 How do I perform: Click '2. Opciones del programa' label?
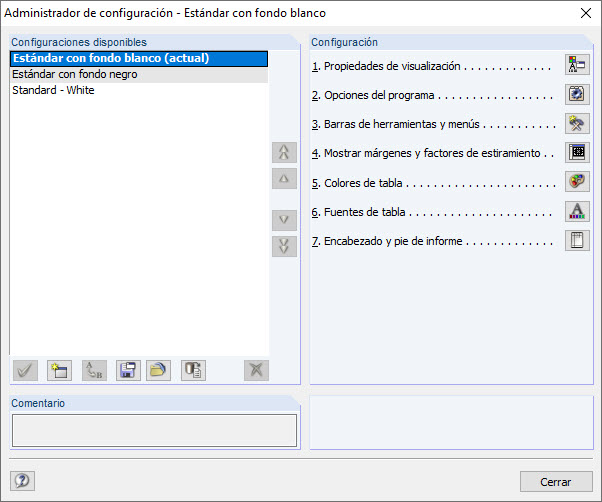tap(373, 95)
